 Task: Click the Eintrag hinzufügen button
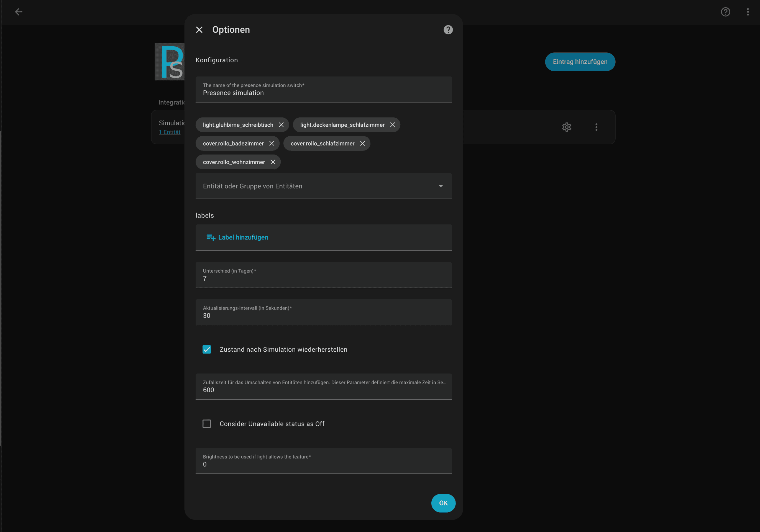click(580, 62)
